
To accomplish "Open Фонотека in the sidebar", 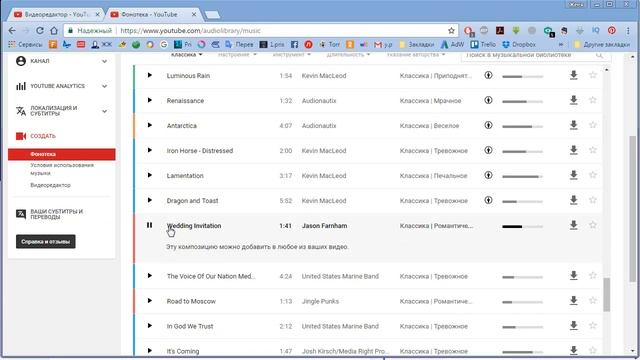I will click(62, 154).
